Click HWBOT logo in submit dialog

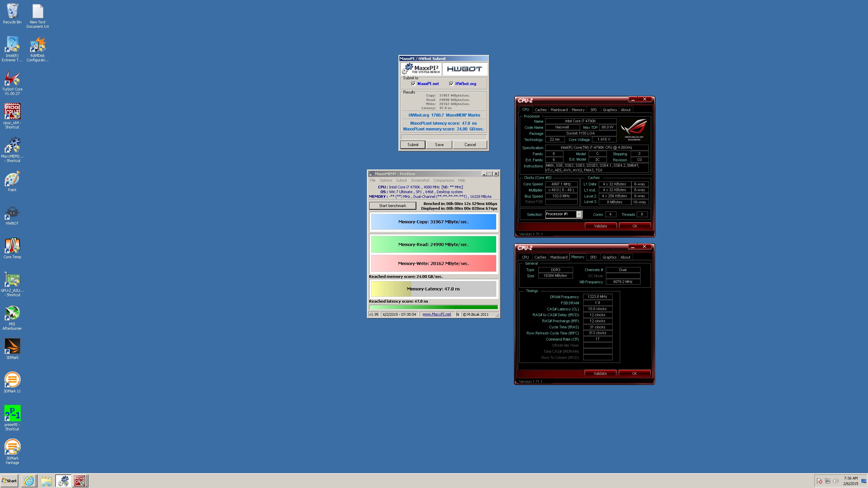coord(464,69)
